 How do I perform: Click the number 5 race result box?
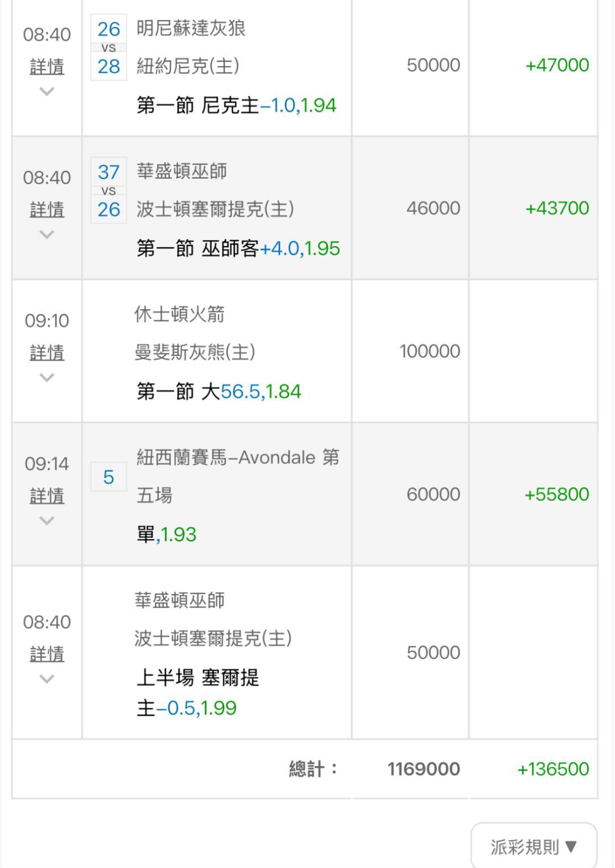pyautogui.click(x=108, y=477)
